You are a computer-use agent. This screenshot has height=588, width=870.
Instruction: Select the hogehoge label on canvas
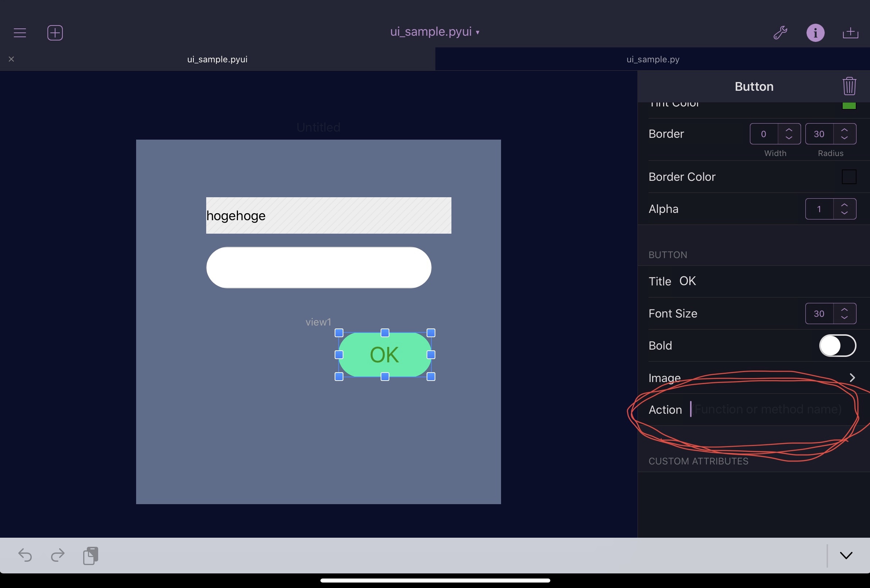point(328,215)
